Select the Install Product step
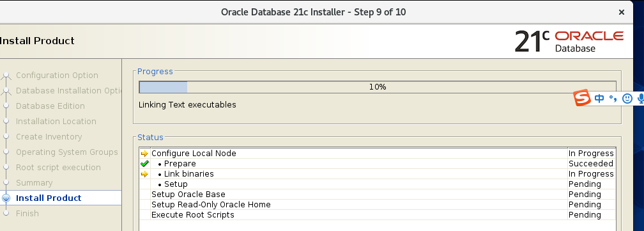Image resolution: width=644 pixels, height=231 pixels. pyautogui.click(x=49, y=198)
